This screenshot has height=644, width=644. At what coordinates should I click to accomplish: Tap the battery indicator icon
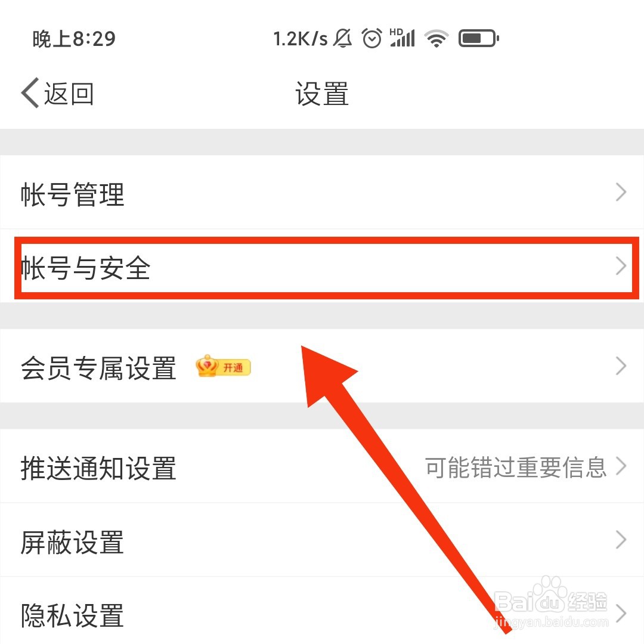pyautogui.click(x=478, y=39)
